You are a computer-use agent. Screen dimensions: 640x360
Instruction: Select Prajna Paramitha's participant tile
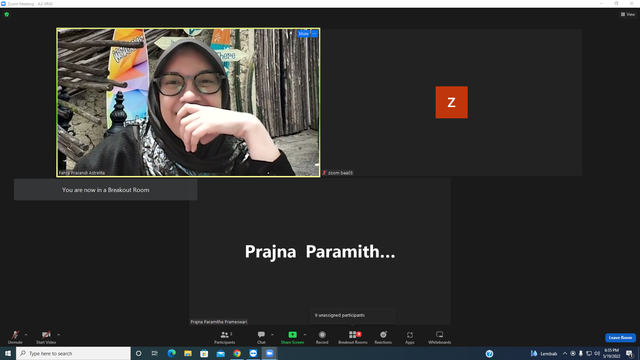pos(320,251)
